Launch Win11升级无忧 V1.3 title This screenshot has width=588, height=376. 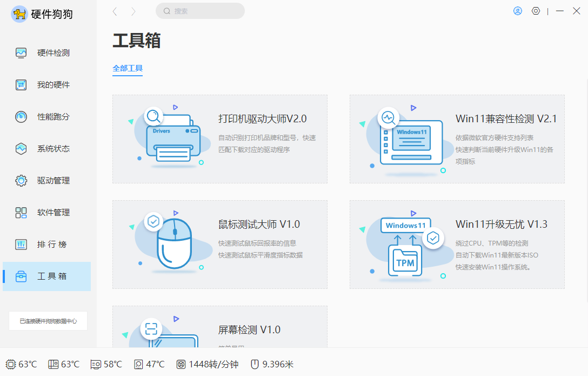click(x=502, y=225)
